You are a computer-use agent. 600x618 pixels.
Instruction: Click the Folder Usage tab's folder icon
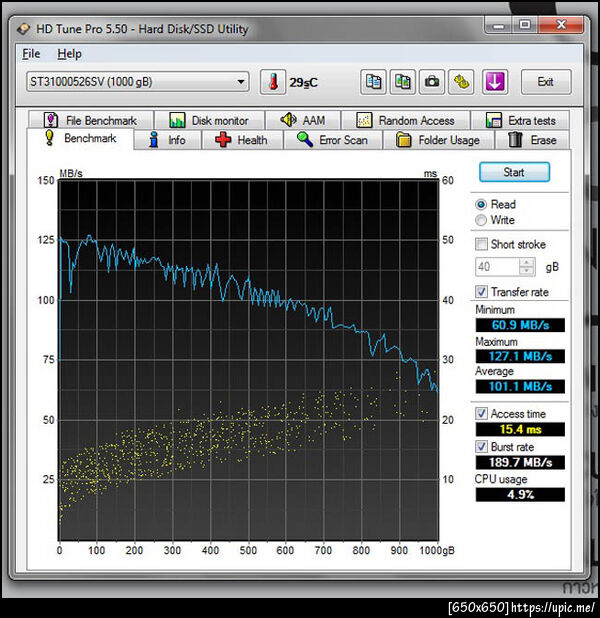tap(404, 140)
